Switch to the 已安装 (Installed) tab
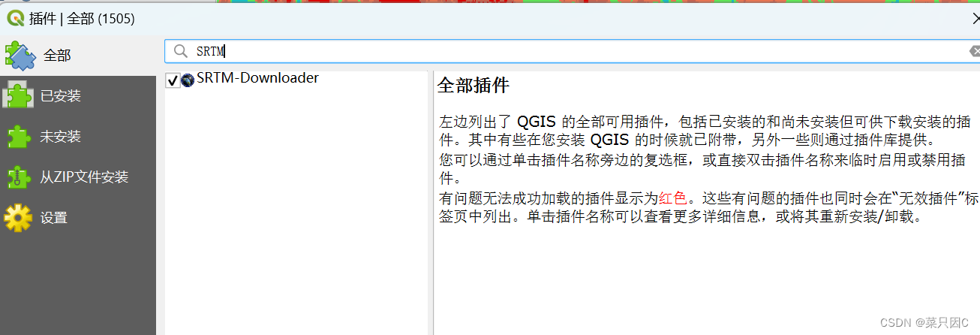Image resolution: width=980 pixels, height=335 pixels. (78, 96)
